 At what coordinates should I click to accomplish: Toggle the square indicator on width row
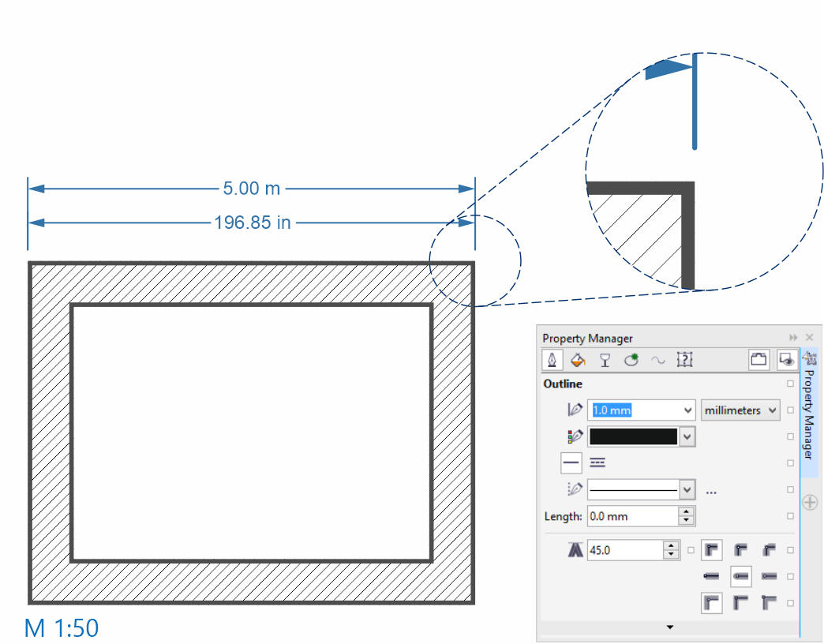(790, 410)
